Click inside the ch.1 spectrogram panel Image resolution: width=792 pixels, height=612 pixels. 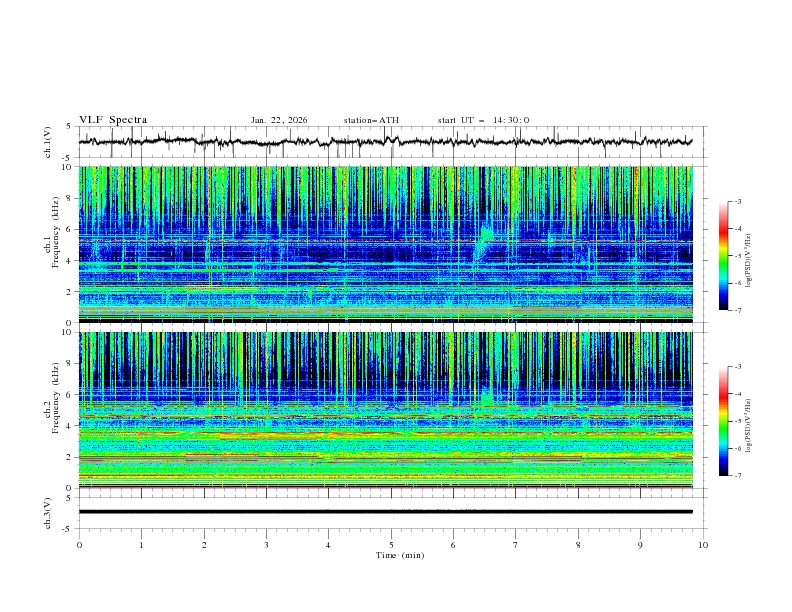coord(386,244)
